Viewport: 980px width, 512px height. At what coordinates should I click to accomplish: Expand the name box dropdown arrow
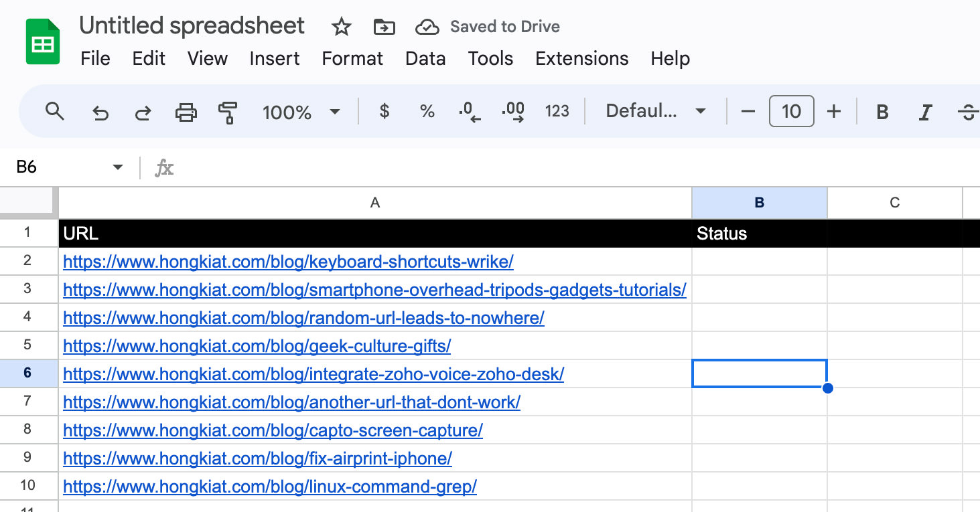coord(118,167)
